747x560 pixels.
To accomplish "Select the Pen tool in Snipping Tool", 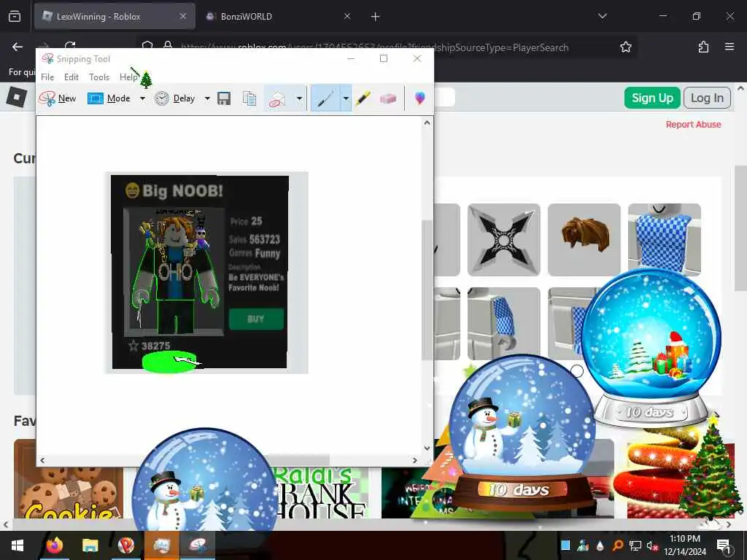I will coord(325,98).
